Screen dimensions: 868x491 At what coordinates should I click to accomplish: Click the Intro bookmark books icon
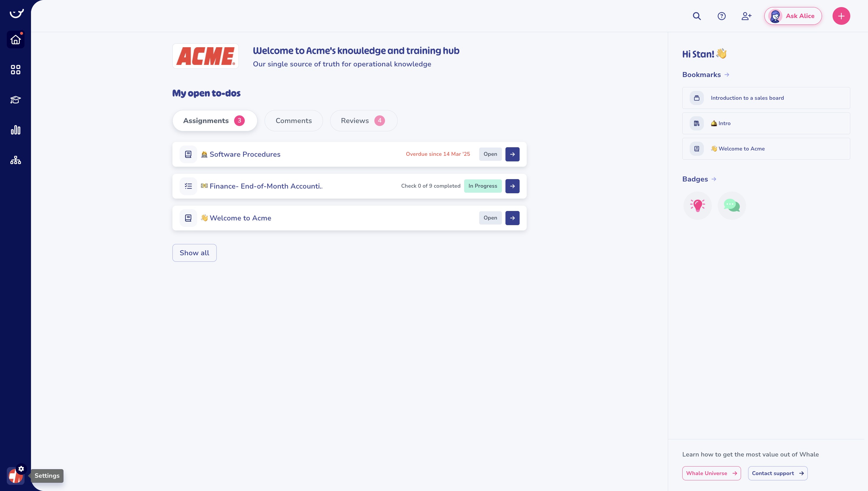(x=697, y=123)
